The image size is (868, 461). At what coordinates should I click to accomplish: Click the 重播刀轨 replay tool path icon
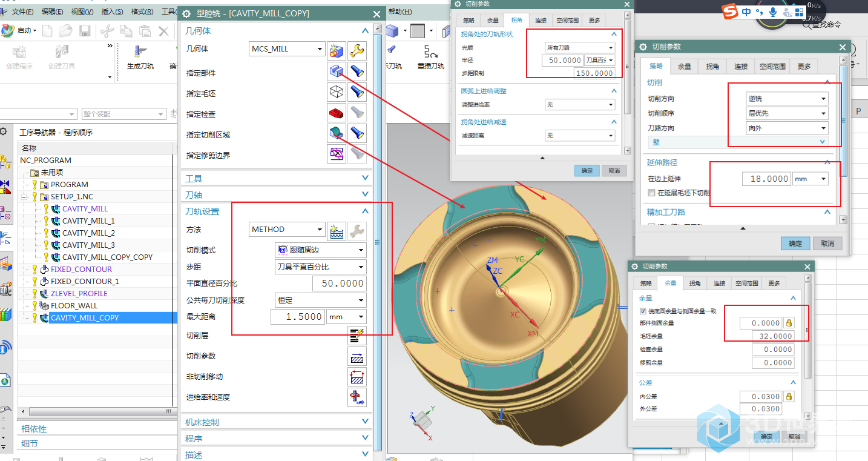click(x=430, y=56)
